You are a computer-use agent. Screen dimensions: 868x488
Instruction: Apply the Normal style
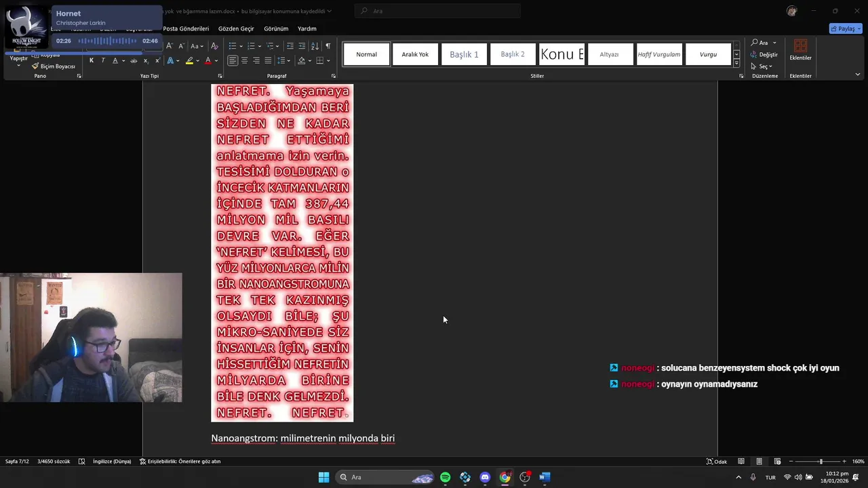click(x=366, y=54)
